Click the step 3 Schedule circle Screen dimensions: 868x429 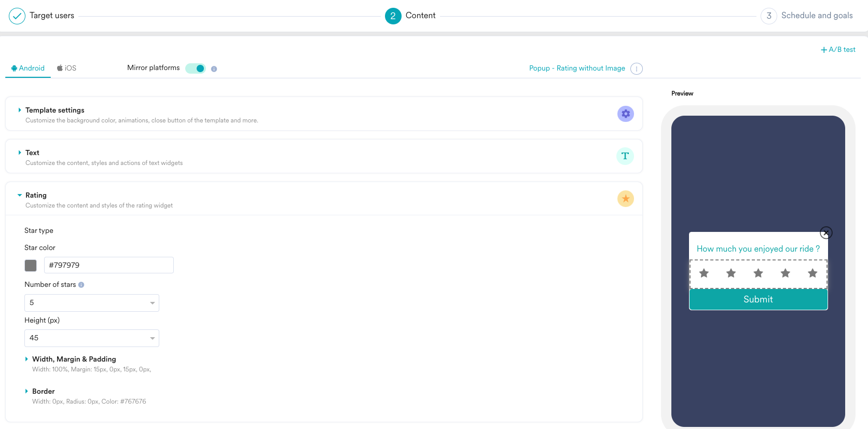769,16
